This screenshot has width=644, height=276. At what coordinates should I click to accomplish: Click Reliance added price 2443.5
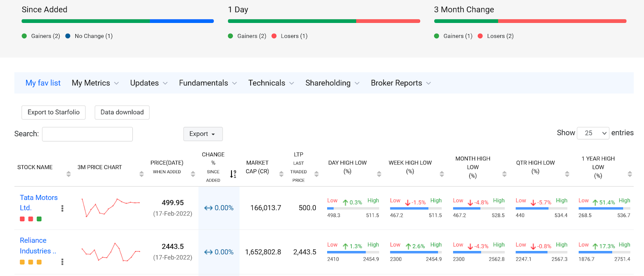point(173,247)
